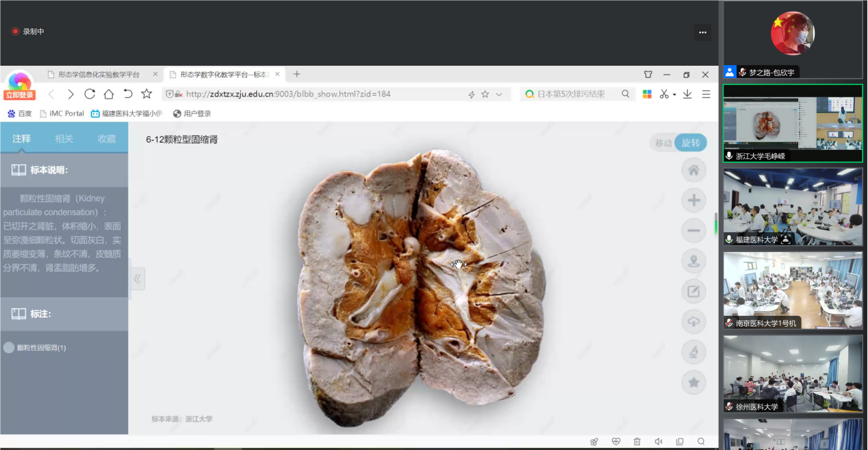The height and width of the screenshot is (450, 868).
Task: Select 福建医科大学 participant video thumbnail
Action: click(x=793, y=206)
